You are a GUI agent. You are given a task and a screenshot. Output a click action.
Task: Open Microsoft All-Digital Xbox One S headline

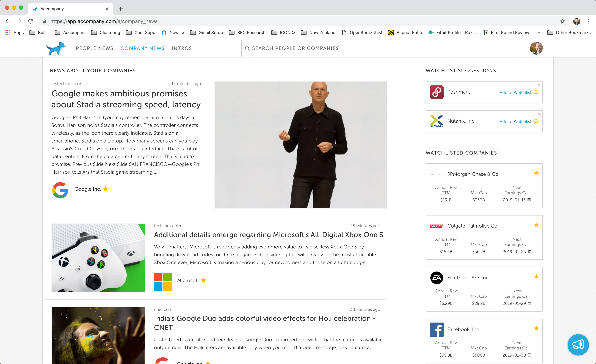pyautogui.click(x=268, y=235)
